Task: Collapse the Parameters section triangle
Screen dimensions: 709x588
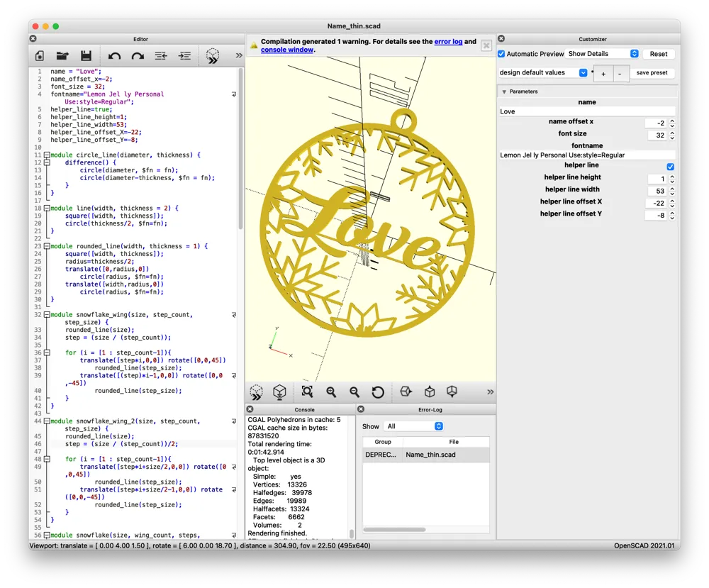Action: [x=504, y=91]
